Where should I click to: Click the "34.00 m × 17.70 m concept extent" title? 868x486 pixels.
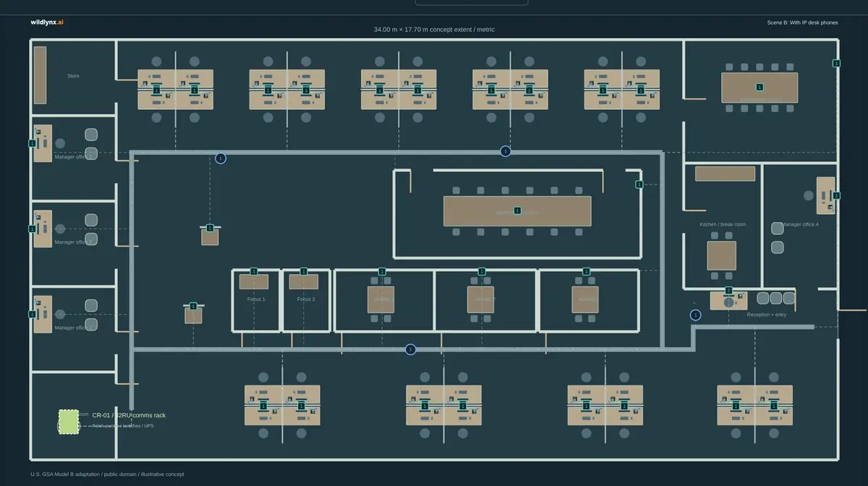(434, 30)
